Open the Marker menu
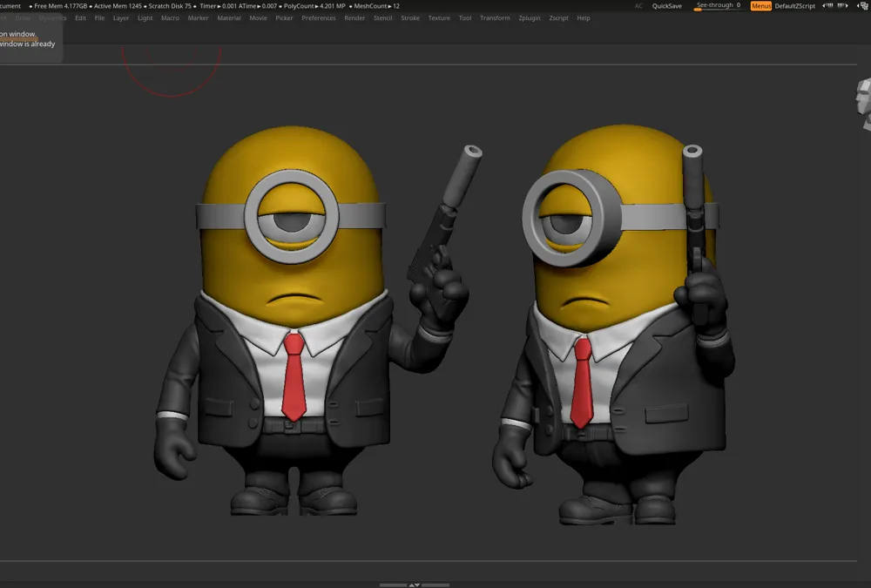871x588 pixels. (x=198, y=17)
